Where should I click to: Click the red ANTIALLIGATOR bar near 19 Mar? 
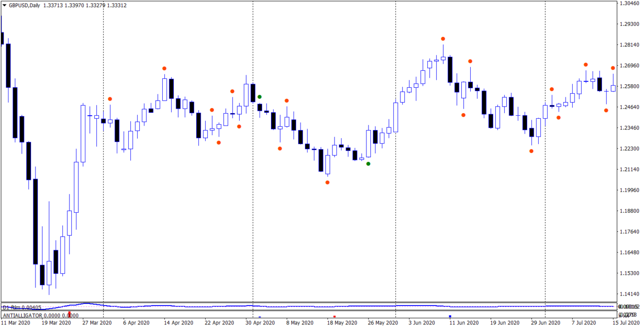[69, 314]
